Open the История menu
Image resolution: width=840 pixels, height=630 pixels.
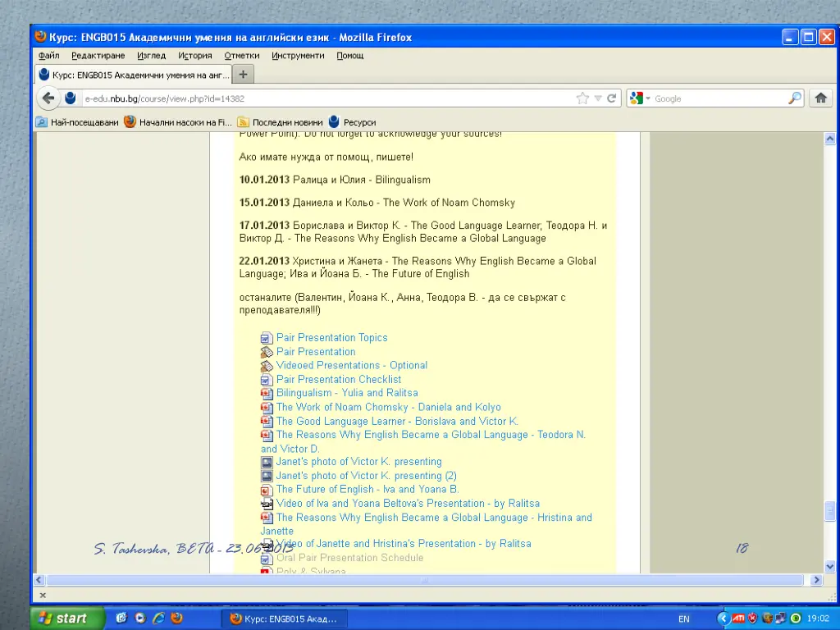coord(195,55)
